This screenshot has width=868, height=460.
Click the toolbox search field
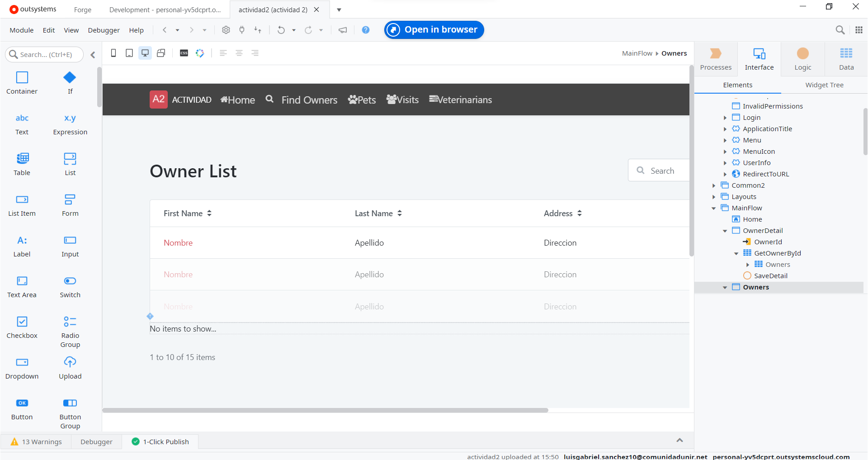click(x=45, y=55)
